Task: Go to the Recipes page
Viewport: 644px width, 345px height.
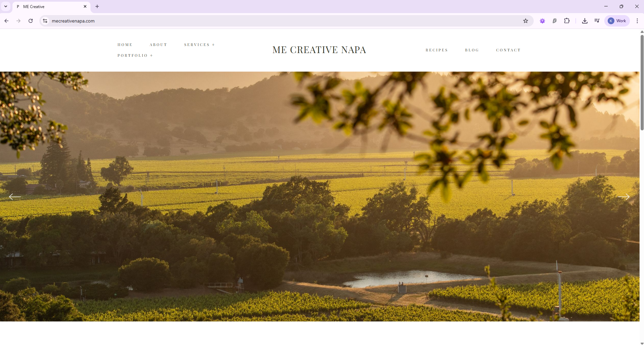Action: [437, 50]
